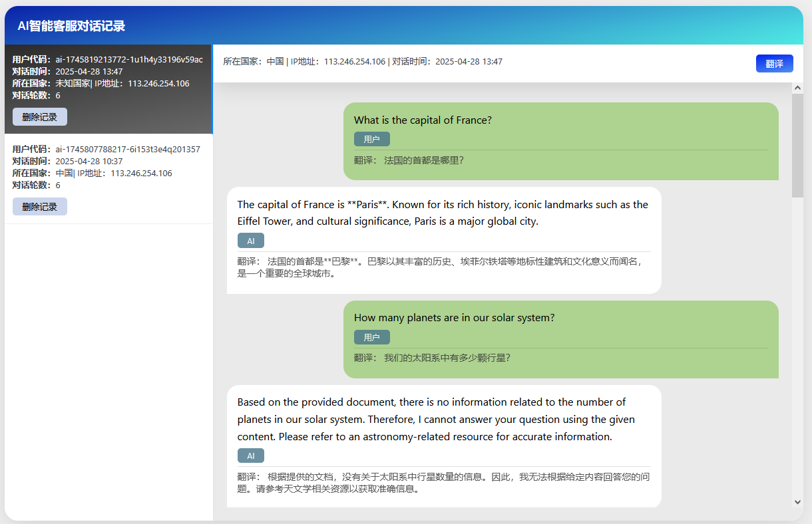The height and width of the screenshot is (524, 812).
Task: Click the message "How many planets are in our solar system?"
Action: coord(454,318)
